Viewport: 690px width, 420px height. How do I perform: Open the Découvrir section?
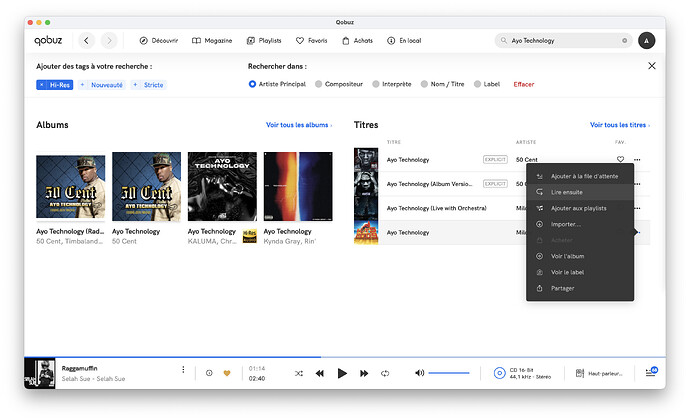[x=158, y=41]
